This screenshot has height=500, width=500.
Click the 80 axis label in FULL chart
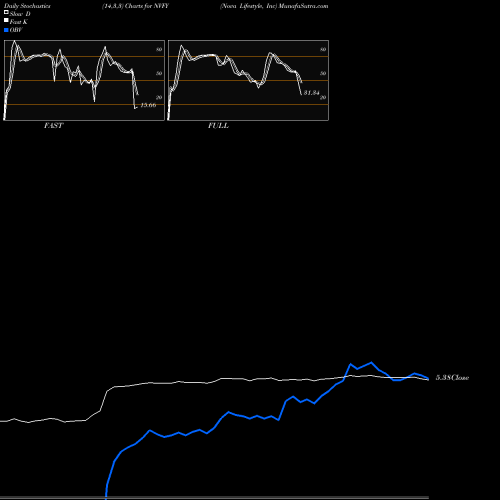[323, 49]
